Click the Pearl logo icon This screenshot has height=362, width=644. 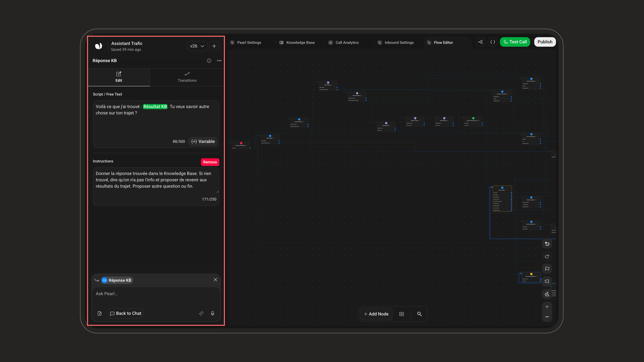point(98,46)
